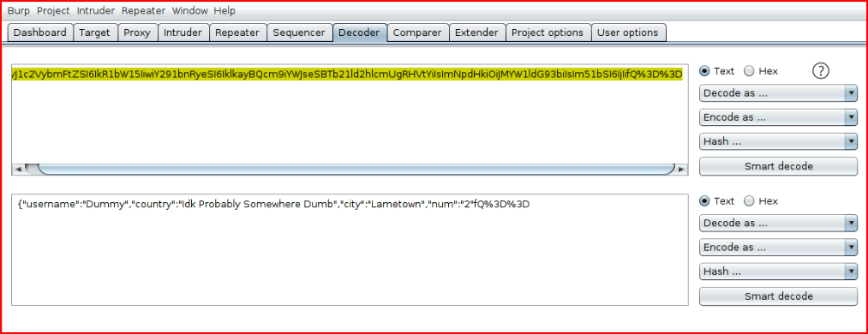The image size is (868, 334).
Task: Select Text radio for lower decoder pane
Action: click(704, 201)
